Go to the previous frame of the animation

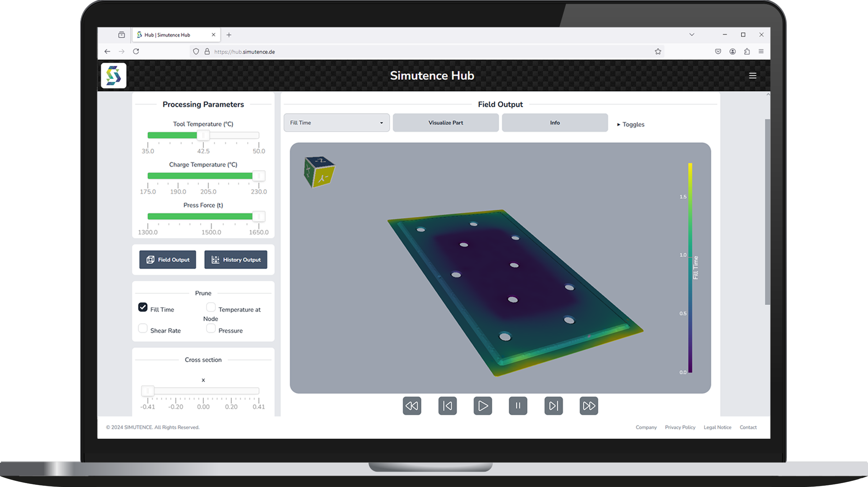tap(447, 406)
